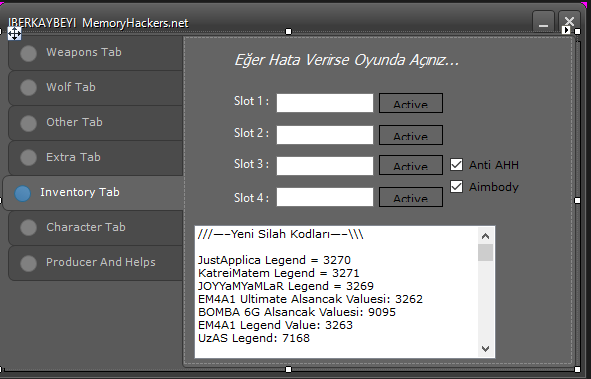Viewport: 591px width, 379px height.
Task: Go to the Extra Tab
Action: click(x=96, y=158)
